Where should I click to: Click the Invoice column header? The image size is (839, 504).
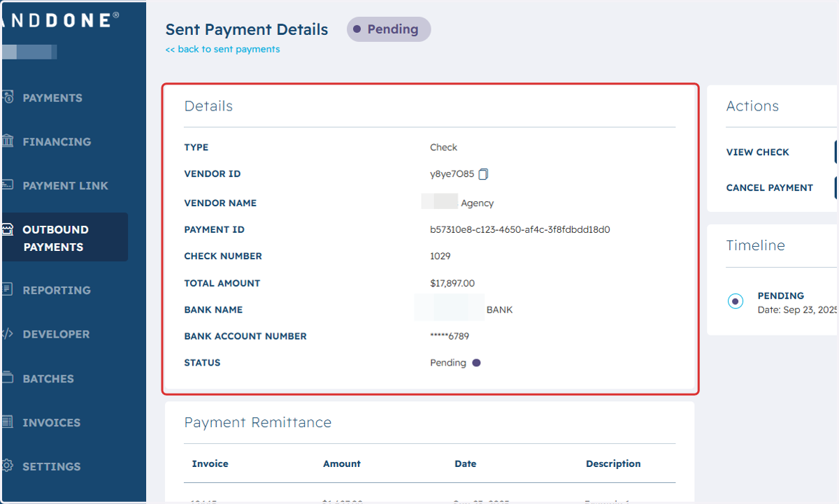tap(210, 463)
